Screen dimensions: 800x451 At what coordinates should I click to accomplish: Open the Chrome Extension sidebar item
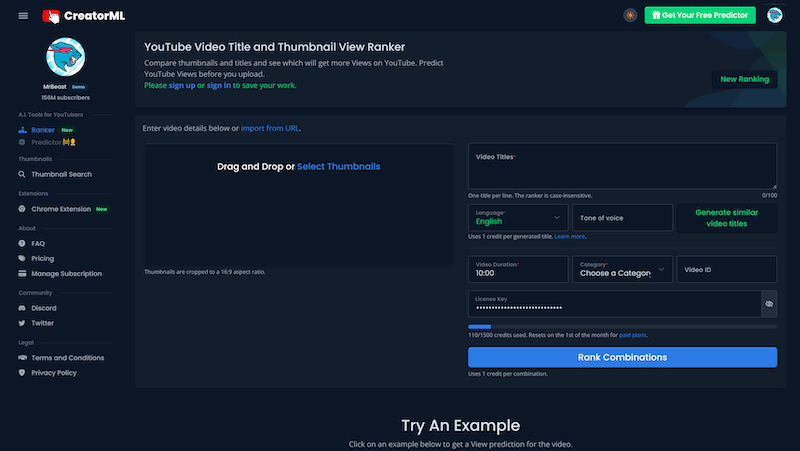tap(61, 209)
